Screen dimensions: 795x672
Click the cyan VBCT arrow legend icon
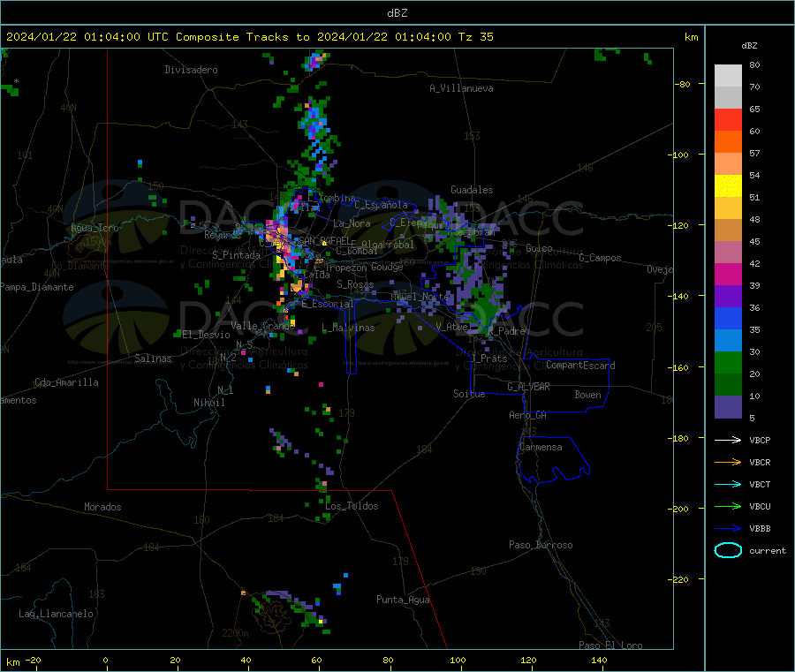[728, 484]
